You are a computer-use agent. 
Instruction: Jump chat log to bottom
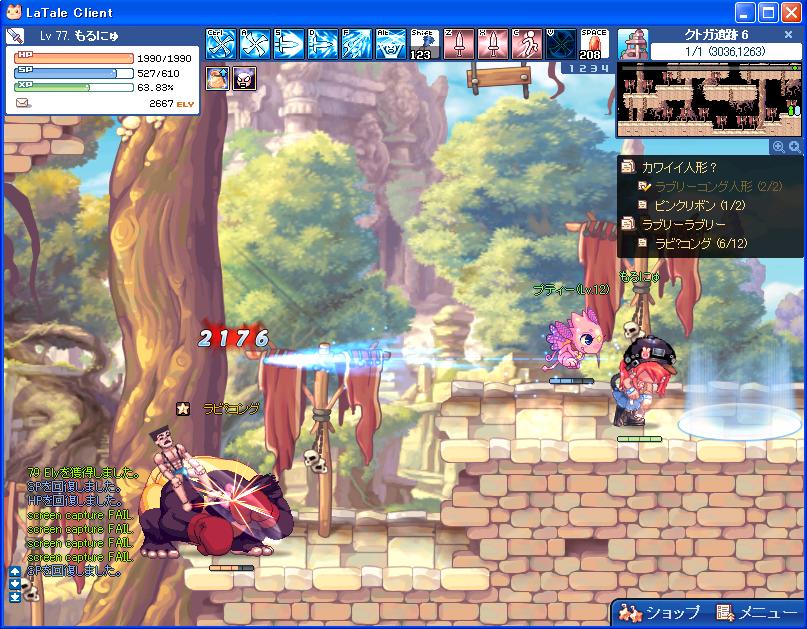coord(15,597)
